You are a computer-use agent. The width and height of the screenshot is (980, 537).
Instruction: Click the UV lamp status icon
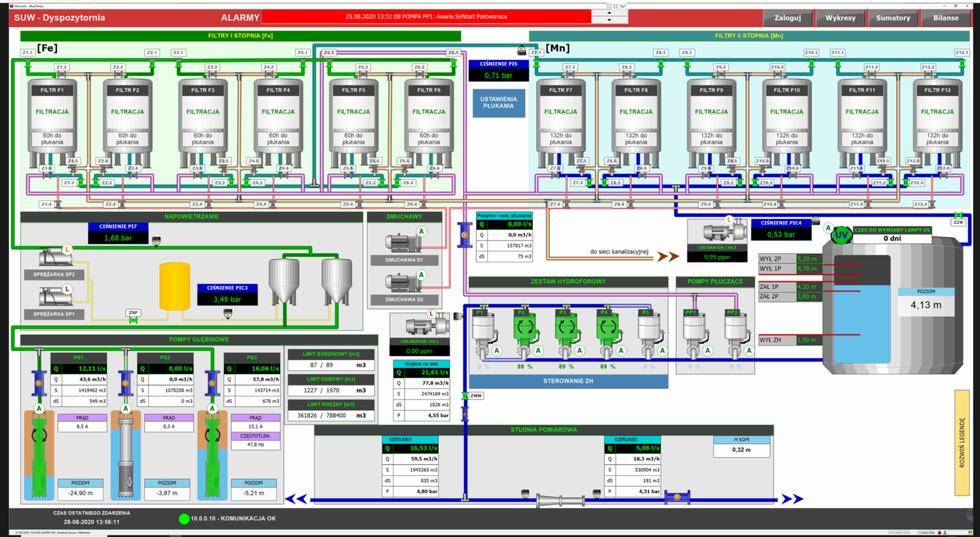point(842,235)
